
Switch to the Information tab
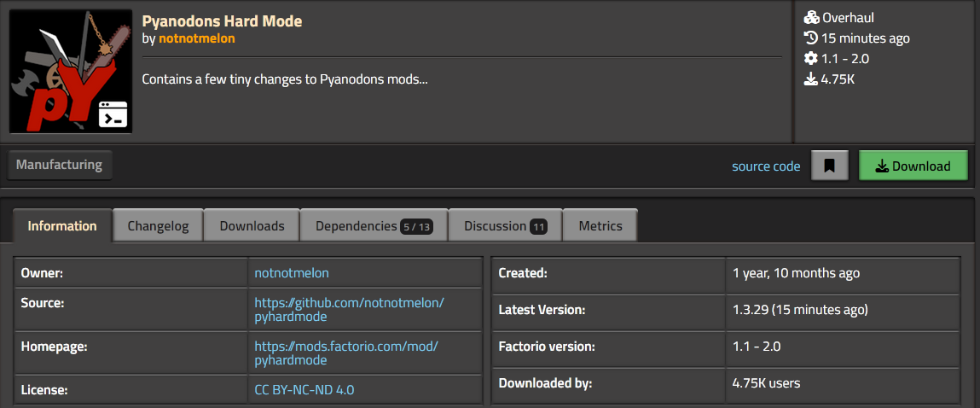[62, 226]
